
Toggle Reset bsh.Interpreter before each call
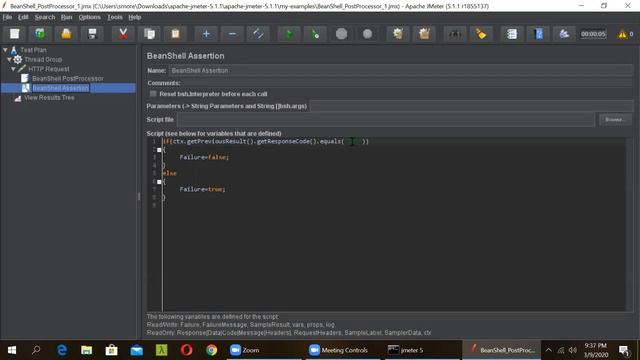[x=153, y=94]
